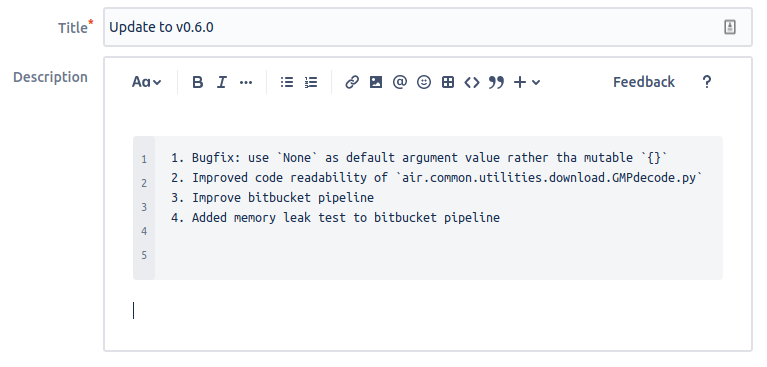Image resolution: width=767 pixels, height=367 pixels.
Task: Mention a user with @ icon
Action: pos(400,82)
